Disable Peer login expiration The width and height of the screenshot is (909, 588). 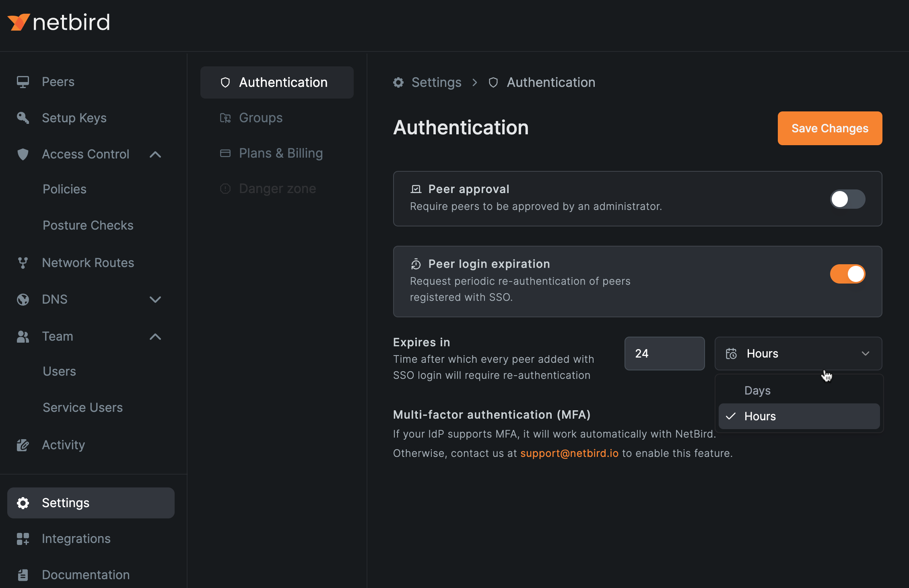point(848,274)
